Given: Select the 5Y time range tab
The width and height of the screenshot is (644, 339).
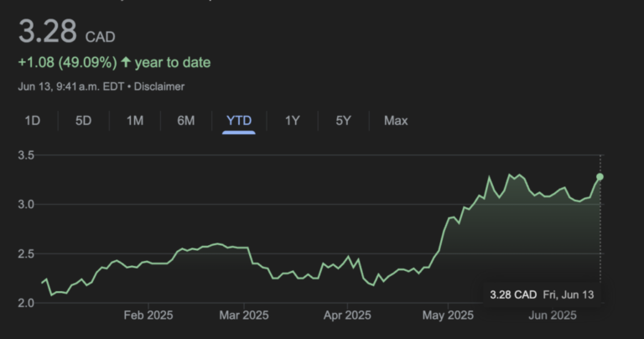Looking at the screenshot, I should pos(343,120).
